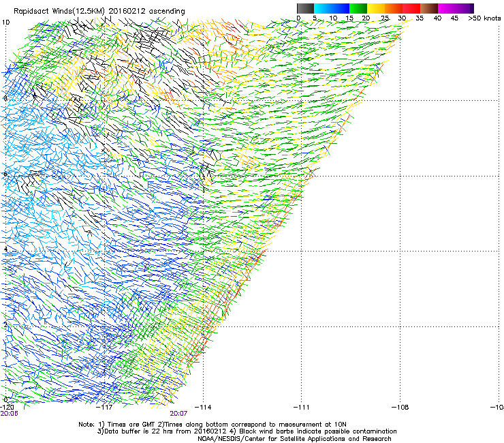Click the '25' legend tick label
The height and width of the screenshot is (443, 504).
[x=385, y=18]
